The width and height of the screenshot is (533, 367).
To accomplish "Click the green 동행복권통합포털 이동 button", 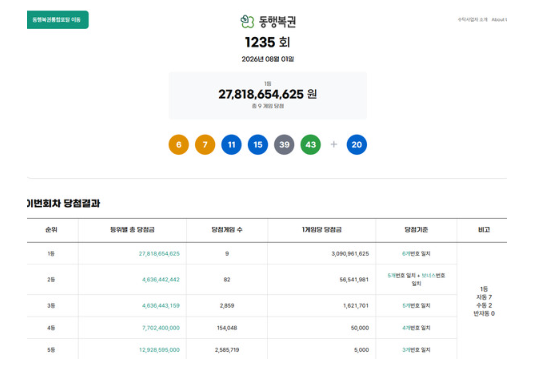I will point(57,20).
